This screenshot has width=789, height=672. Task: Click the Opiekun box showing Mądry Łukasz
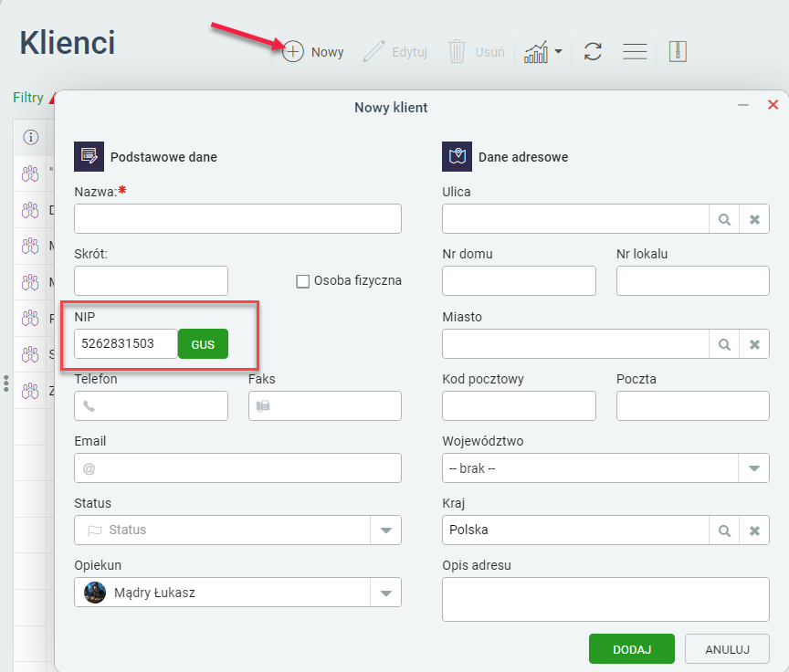(x=222, y=593)
